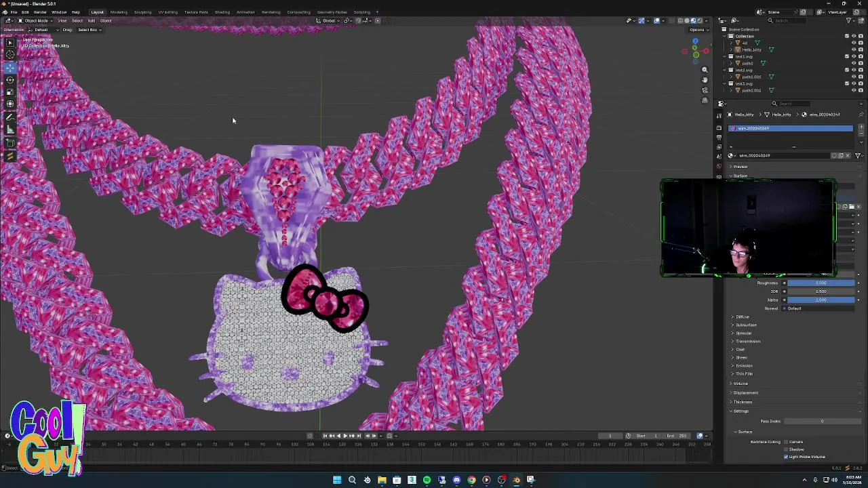The height and width of the screenshot is (488, 868).
Task: Click the unlink material X icon
Action: coord(847,155)
